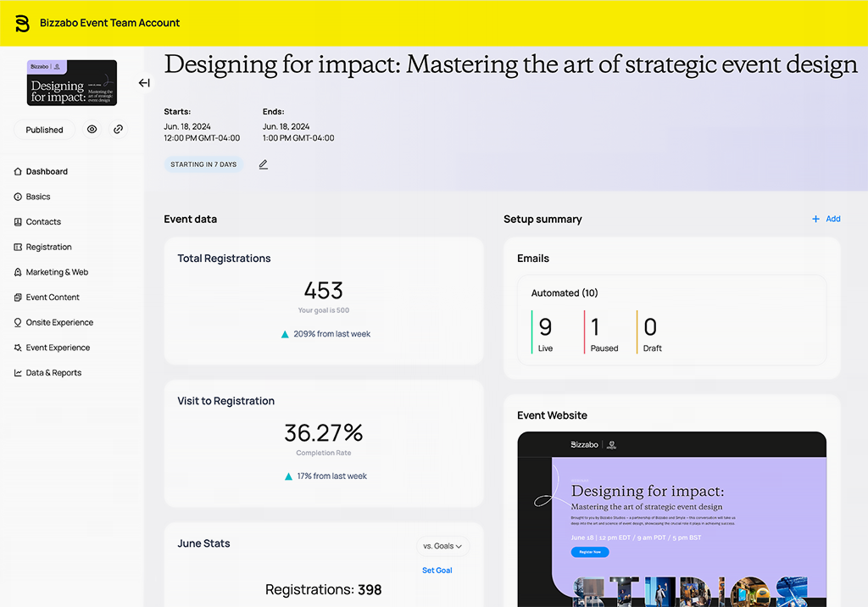The height and width of the screenshot is (607, 868).
Task: Click the 209% from last week indicator
Action: (x=325, y=334)
